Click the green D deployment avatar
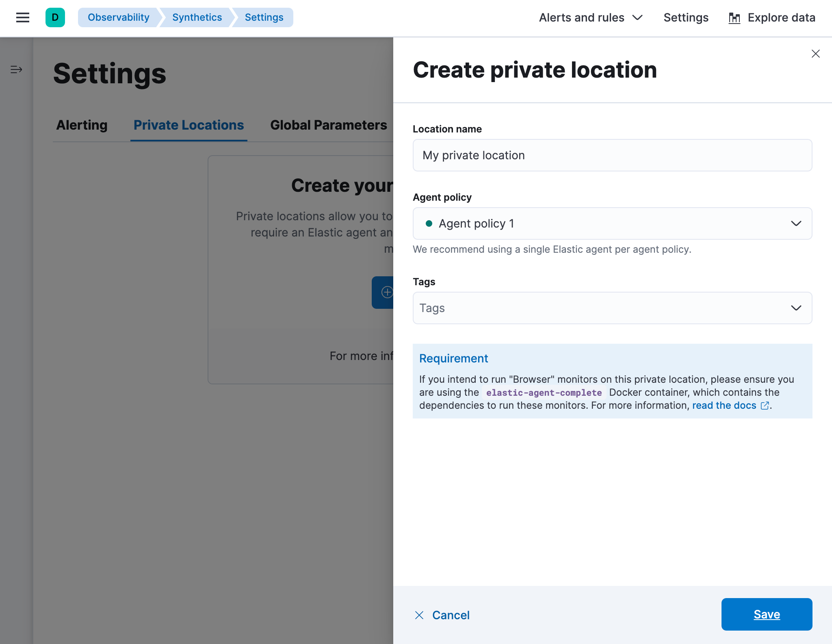The width and height of the screenshot is (832, 644). tap(55, 17)
